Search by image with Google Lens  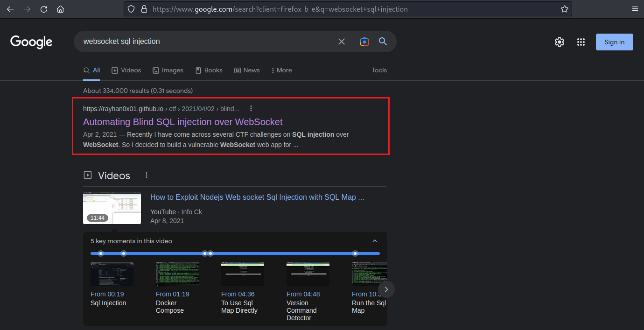[364, 42]
